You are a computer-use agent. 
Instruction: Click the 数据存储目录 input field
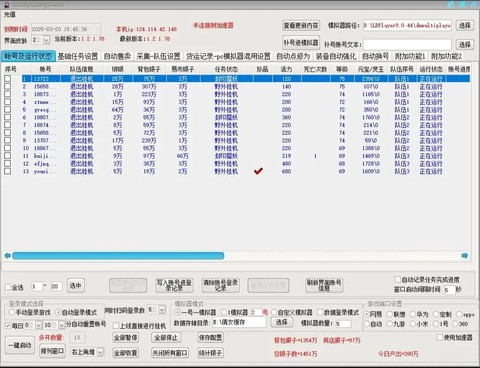pos(239,322)
